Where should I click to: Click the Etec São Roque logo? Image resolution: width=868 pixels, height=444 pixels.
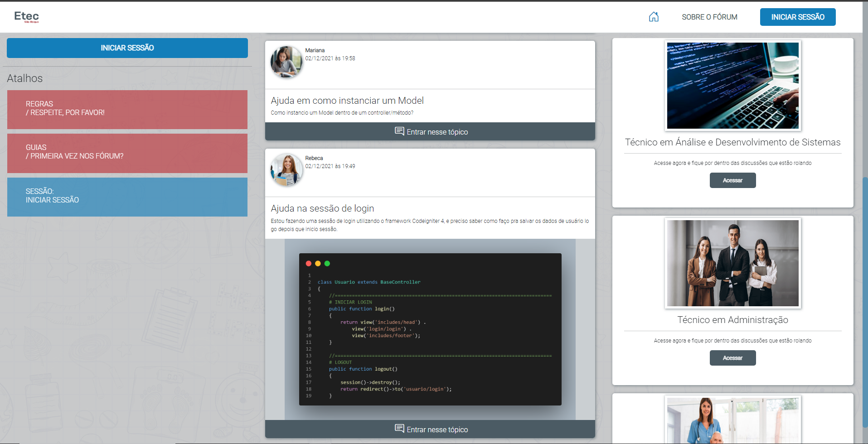click(26, 17)
